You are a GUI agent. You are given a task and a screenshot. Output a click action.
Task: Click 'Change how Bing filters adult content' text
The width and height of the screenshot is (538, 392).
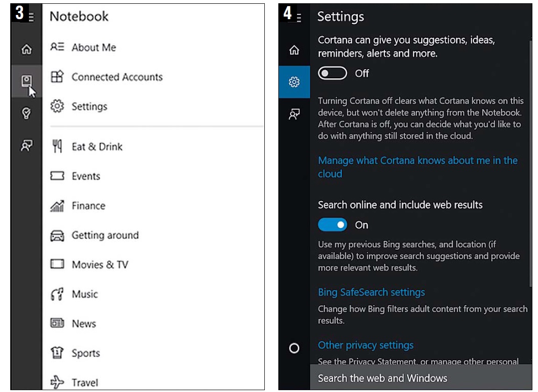(x=422, y=315)
